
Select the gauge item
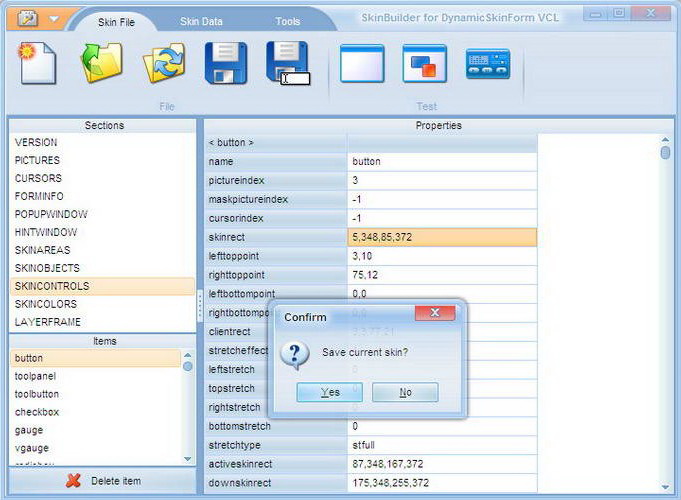(95, 430)
